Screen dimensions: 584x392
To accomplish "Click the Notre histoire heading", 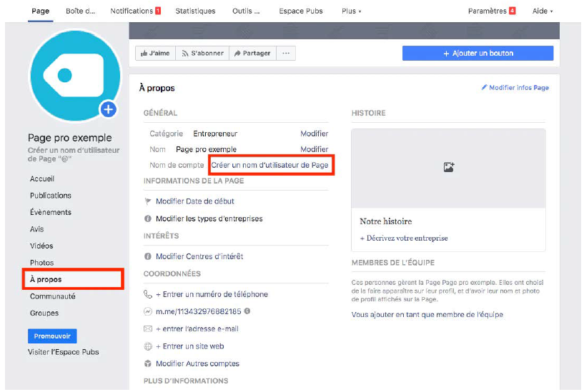I will [386, 221].
